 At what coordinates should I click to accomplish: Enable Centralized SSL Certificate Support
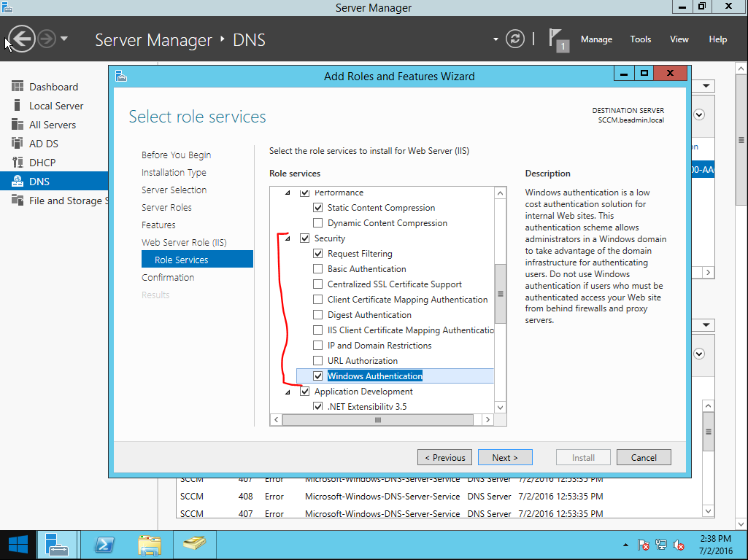[317, 284]
